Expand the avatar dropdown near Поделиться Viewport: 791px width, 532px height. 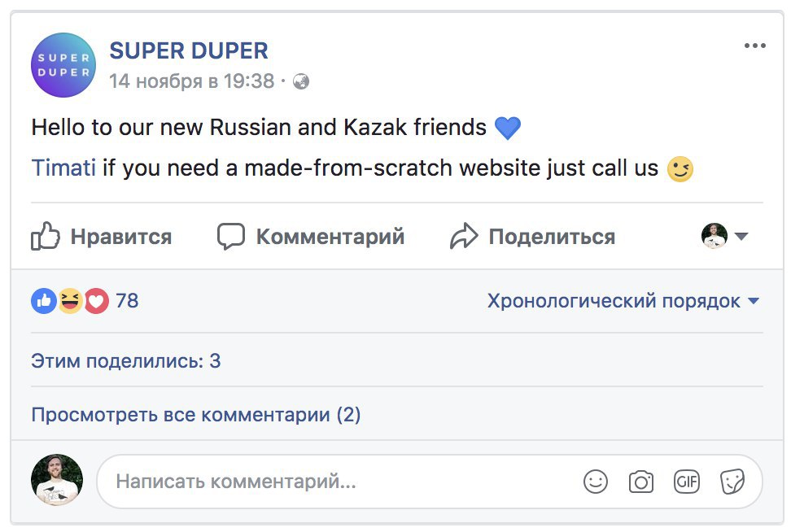741,237
